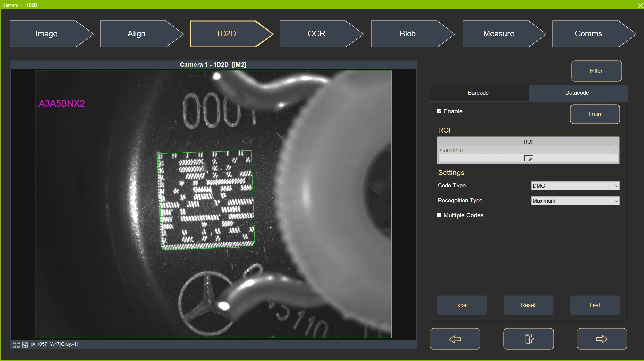
Task: Click the fit-to-window icon below the camera image
Action: 16,345
